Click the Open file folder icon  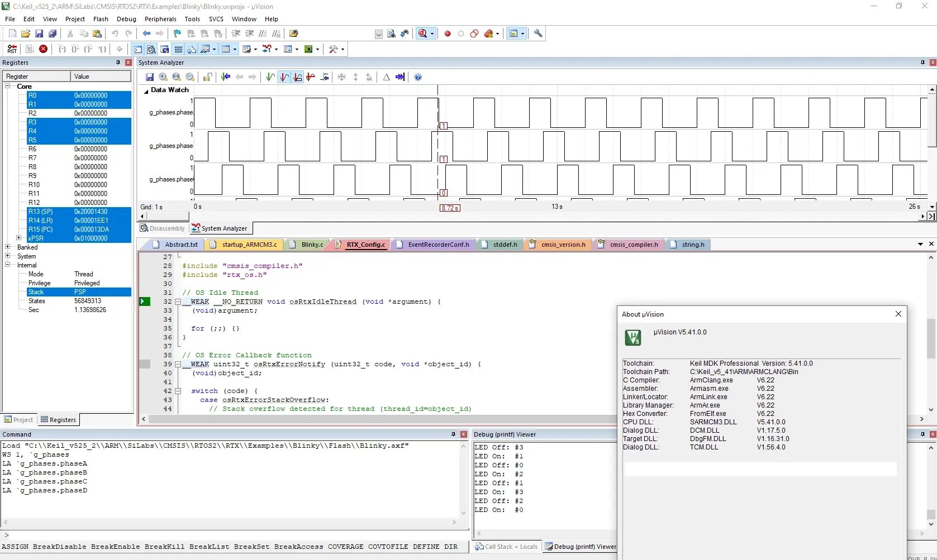(26, 33)
